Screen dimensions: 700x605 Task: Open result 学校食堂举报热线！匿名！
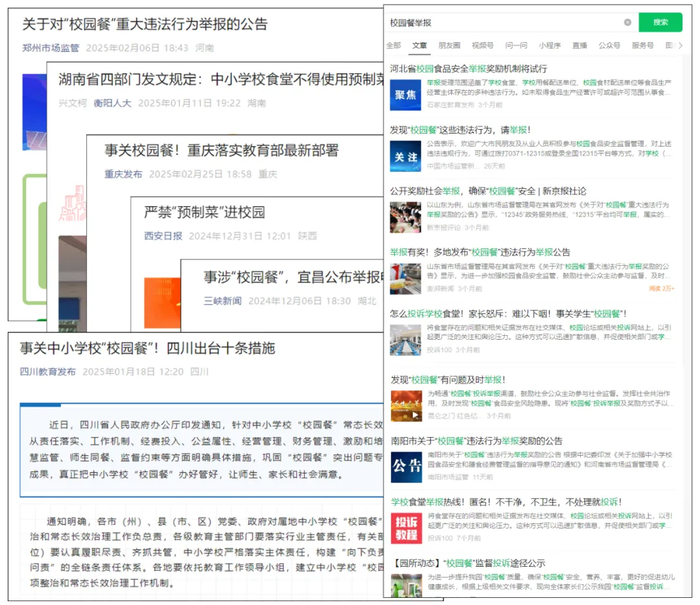point(507,502)
